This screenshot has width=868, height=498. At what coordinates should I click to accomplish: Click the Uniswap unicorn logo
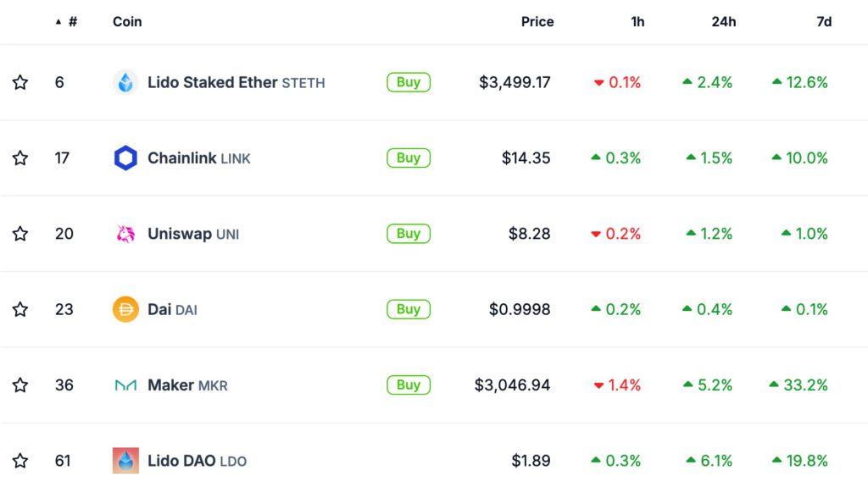pyautogui.click(x=125, y=234)
